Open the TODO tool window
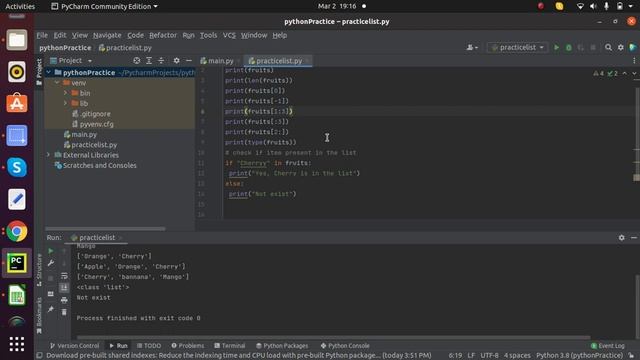Image resolution: width=640 pixels, height=360 pixels. click(x=149, y=346)
